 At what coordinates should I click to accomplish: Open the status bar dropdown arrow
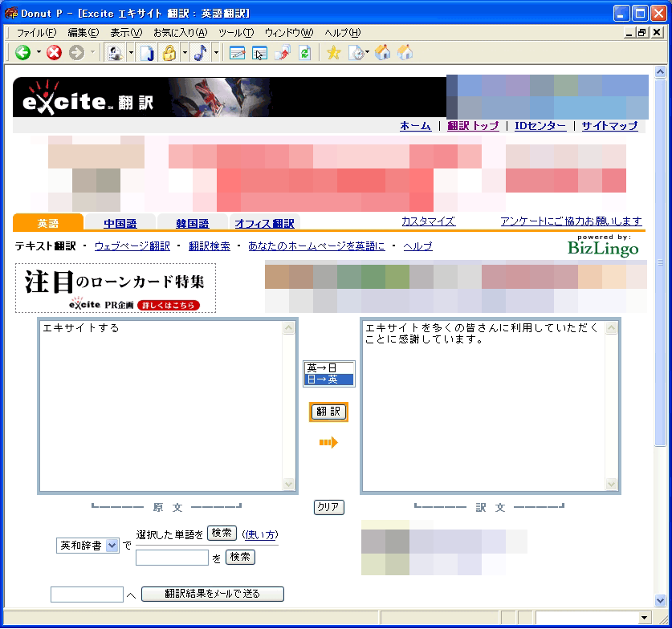[x=644, y=618]
